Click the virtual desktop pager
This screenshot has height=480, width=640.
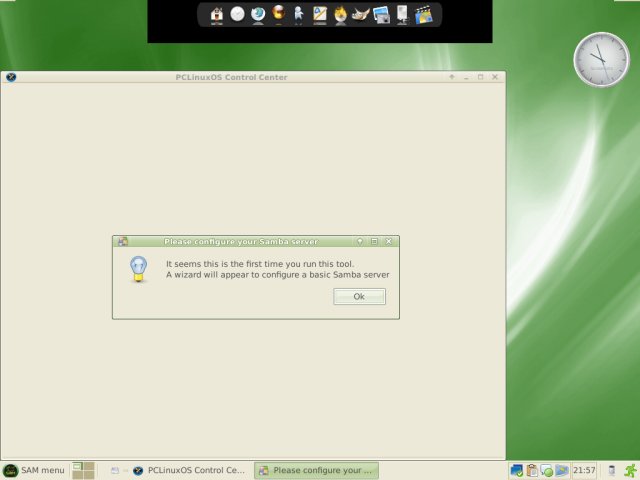coord(83,470)
